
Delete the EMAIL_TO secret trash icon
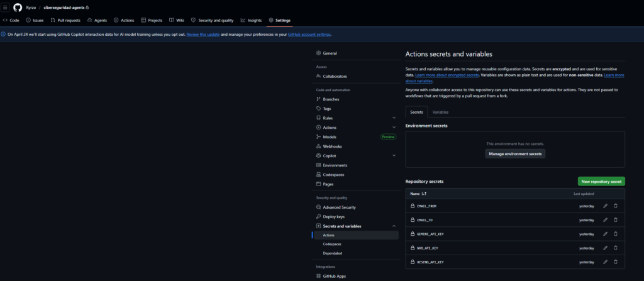point(616,219)
